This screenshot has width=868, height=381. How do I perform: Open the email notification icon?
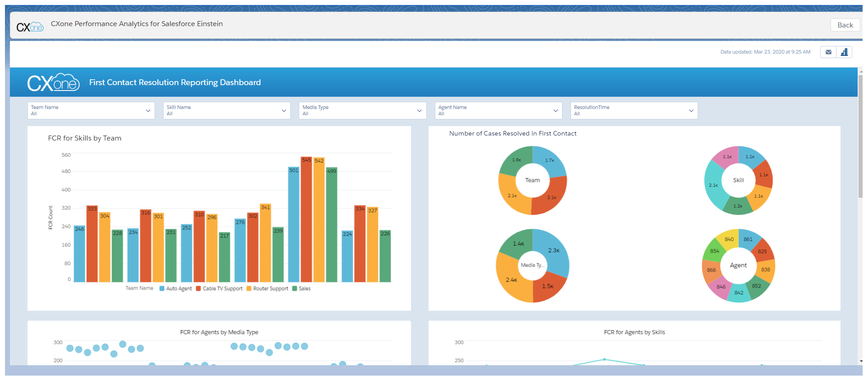pos(828,52)
